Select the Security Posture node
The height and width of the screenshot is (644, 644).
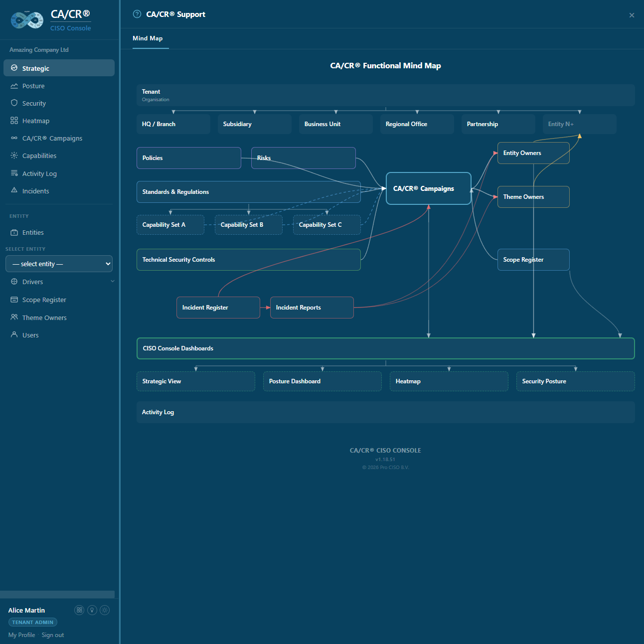[x=576, y=381]
